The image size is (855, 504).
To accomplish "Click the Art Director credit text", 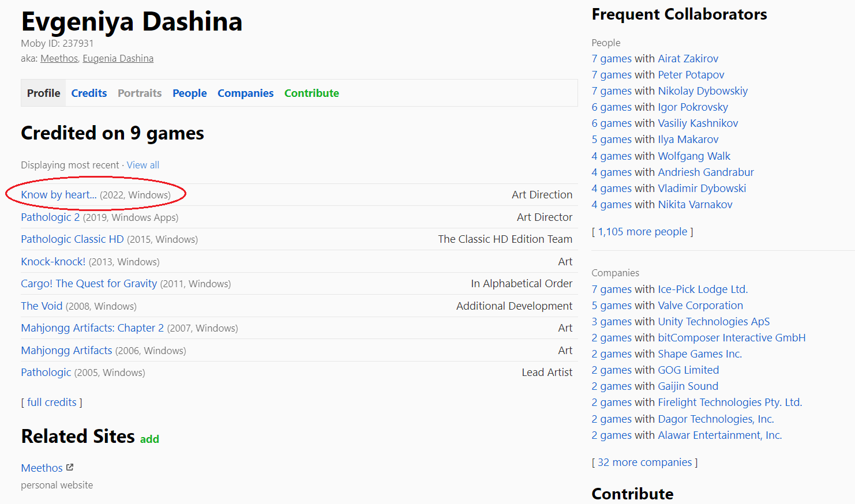I will [545, 217].
